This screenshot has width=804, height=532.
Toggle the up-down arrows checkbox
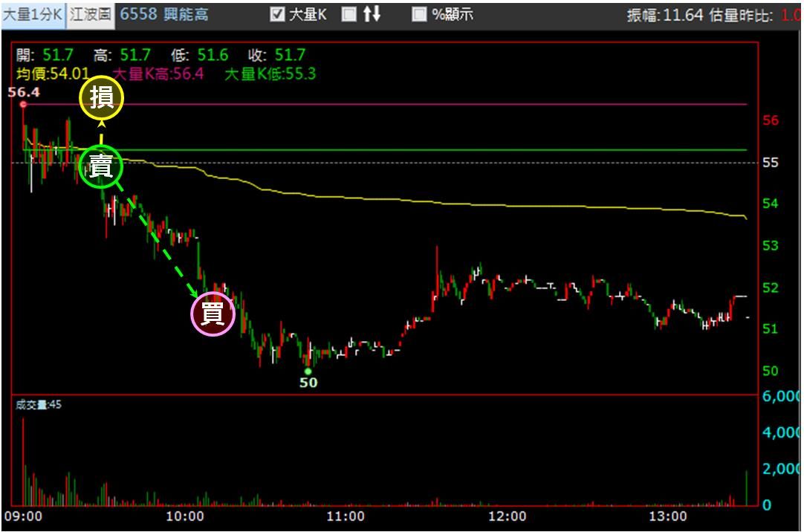point(349,14)
